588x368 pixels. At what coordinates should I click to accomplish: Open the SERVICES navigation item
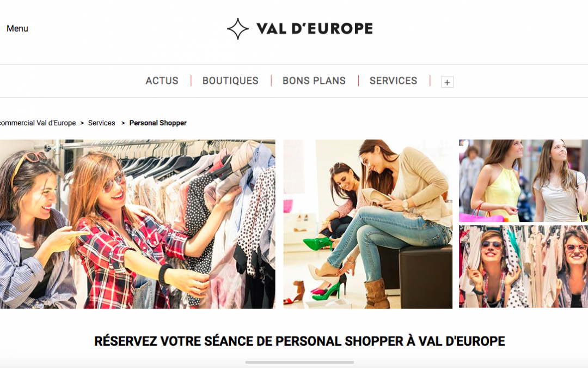[x=394, y=81]
